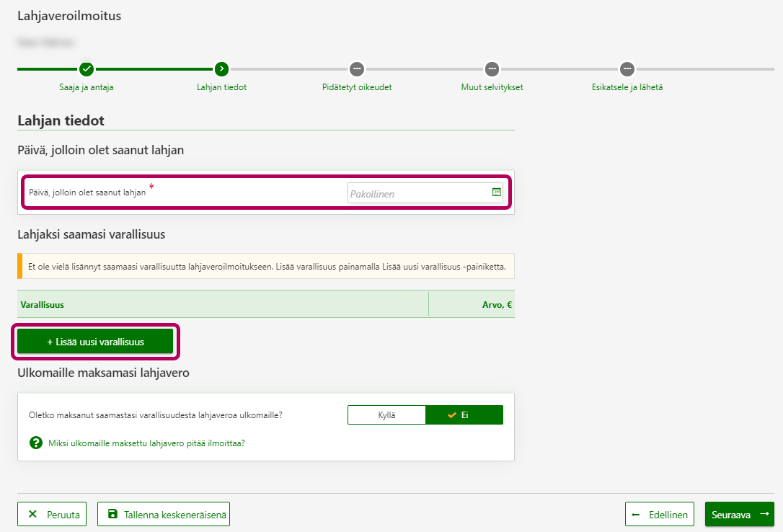Proceed with the Seuraava button
Image resolution: width=783 pixels, height=532 pixels.
click(739, 515)
